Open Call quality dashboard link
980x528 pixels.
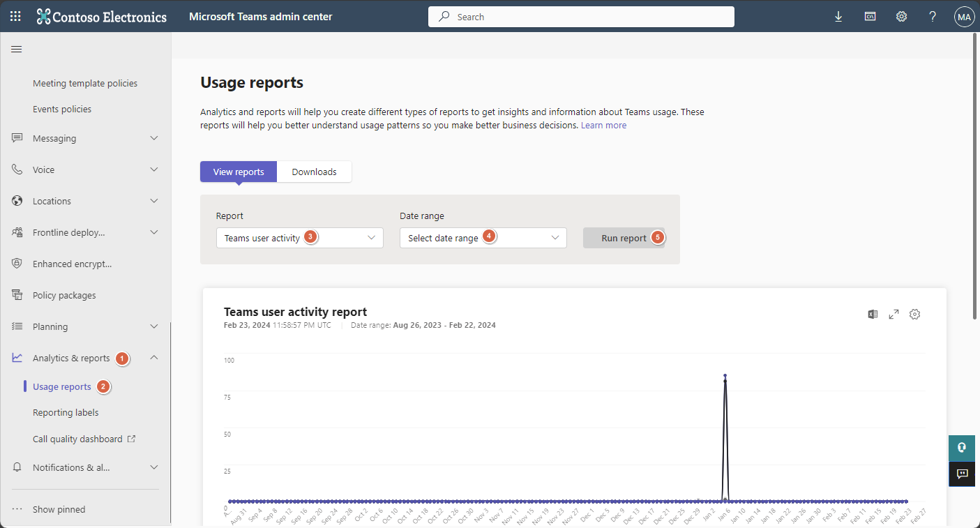[77, 439]
